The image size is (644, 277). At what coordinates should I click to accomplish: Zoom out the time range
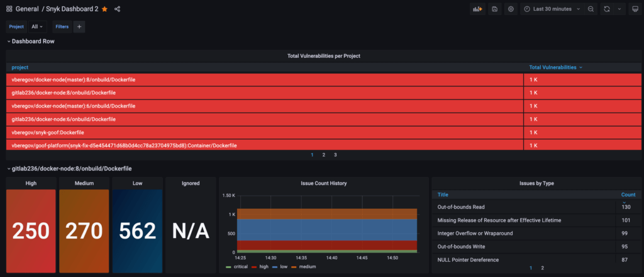coord(591,9)
